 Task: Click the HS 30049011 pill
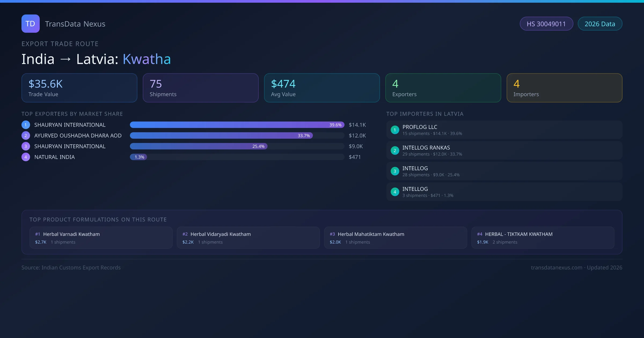[546, 24]
